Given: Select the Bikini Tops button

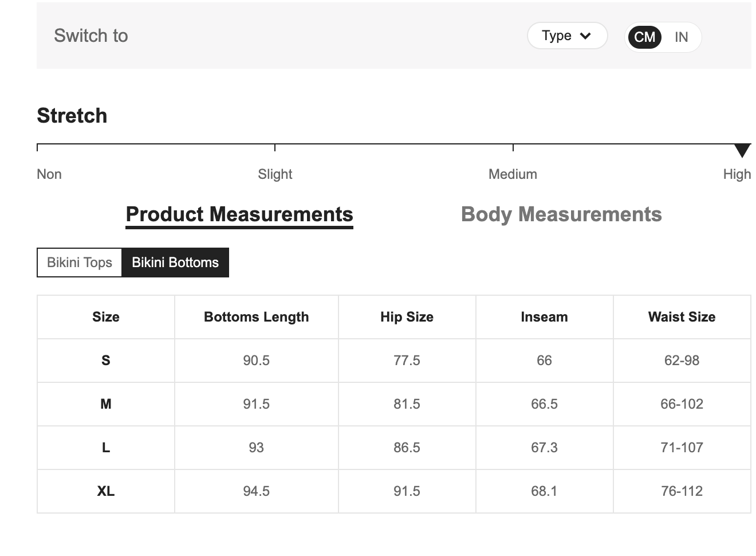Looking at the screenshot, I should 80,263.
